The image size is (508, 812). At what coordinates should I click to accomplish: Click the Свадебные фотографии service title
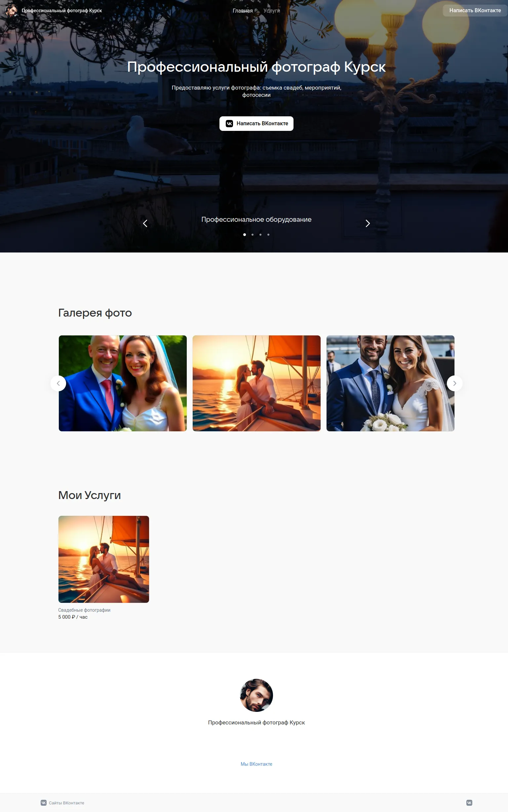coord(84,610)
